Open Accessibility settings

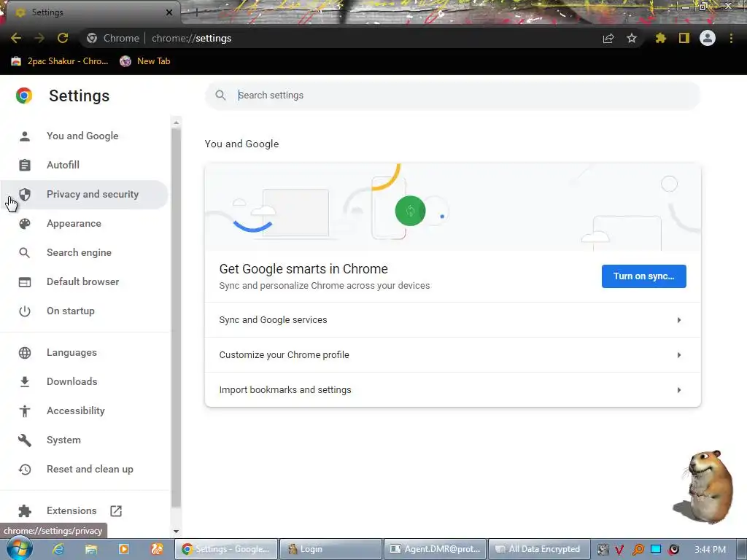pos(84,411)
